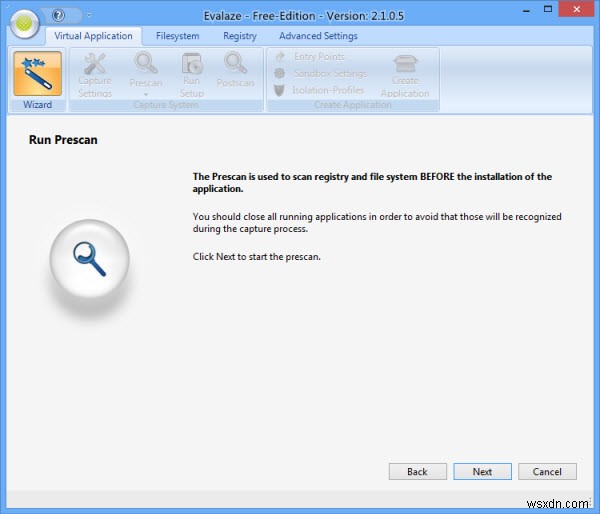Open Entry Points in ribbon

click(x=310, y=57)
